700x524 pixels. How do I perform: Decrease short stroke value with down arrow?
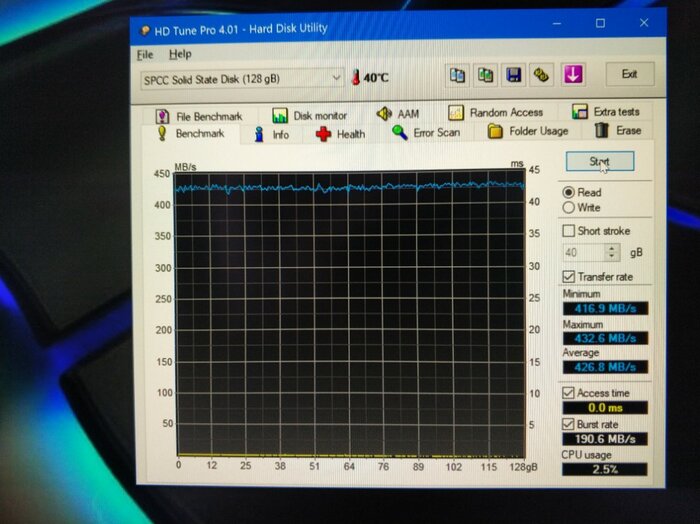pos(612,257)
